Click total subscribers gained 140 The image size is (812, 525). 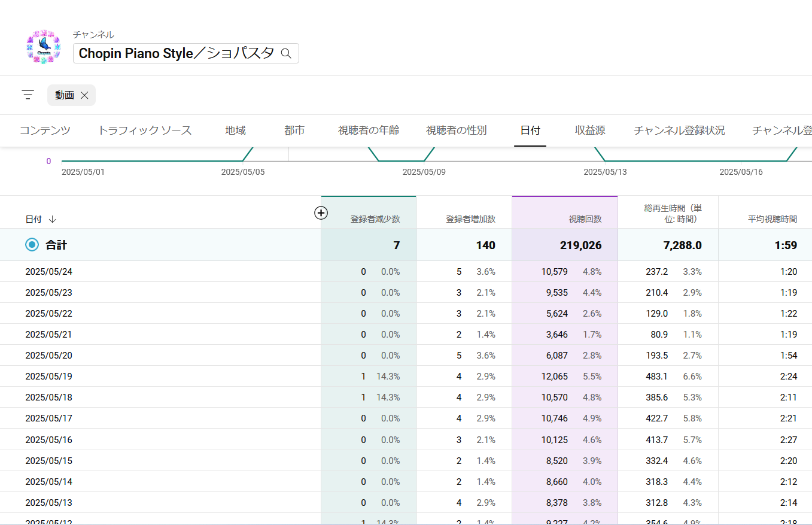486,245
